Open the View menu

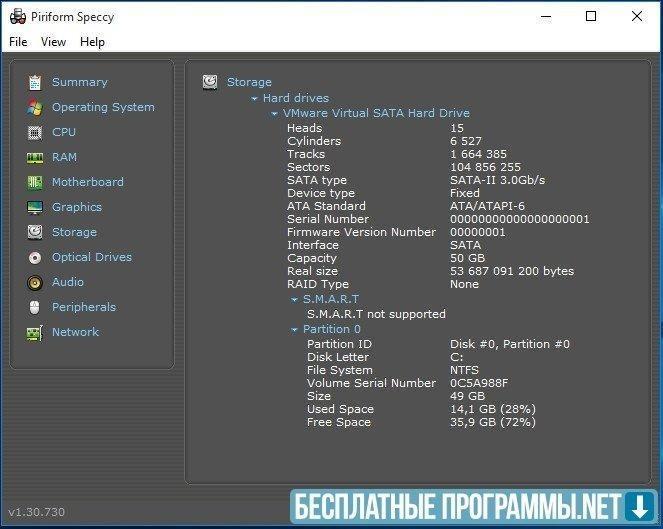click(x=53, y=42)
